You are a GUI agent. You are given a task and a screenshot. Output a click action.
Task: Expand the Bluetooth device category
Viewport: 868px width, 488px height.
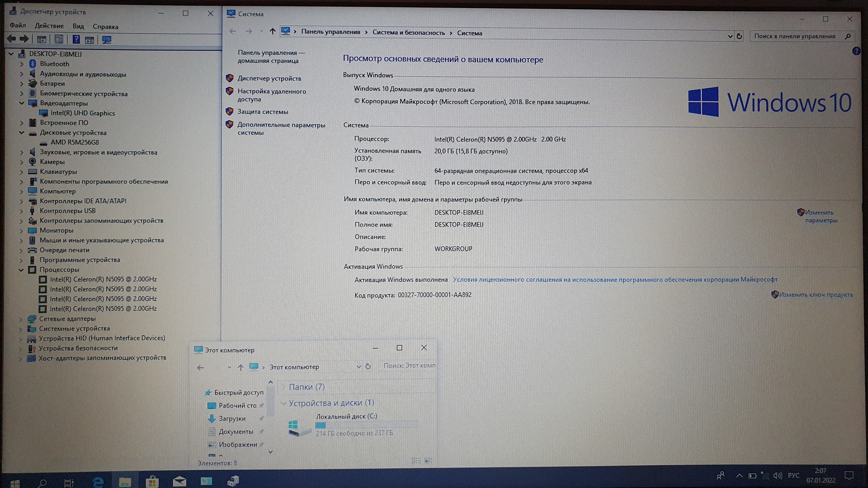pyautogui.click(x=22, y=64)
